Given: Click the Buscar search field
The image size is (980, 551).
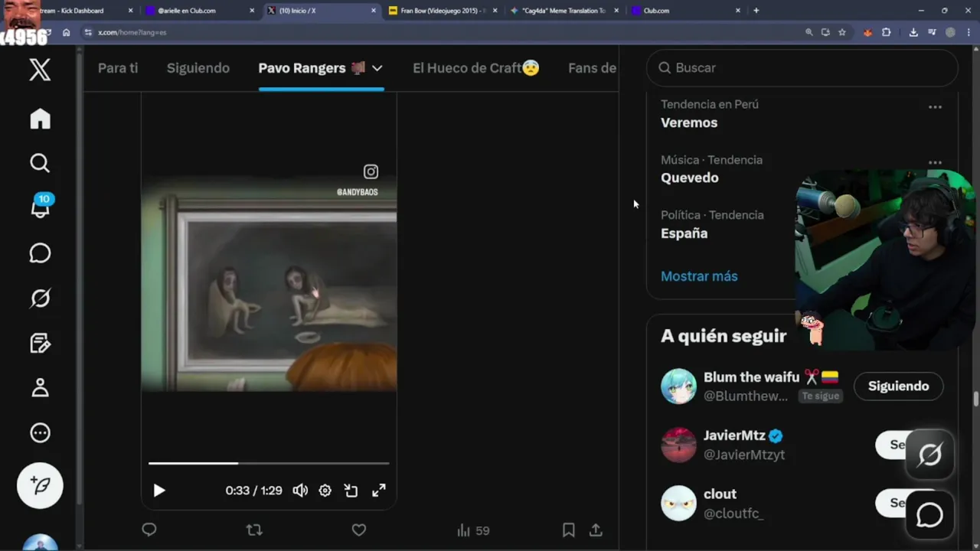Looking at the screenshot, I should click(802, 68).
